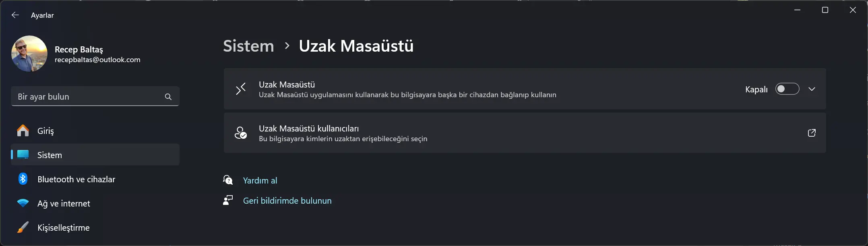
Task: Click the Bir ayar bulun search field
Action: (95, 97)
